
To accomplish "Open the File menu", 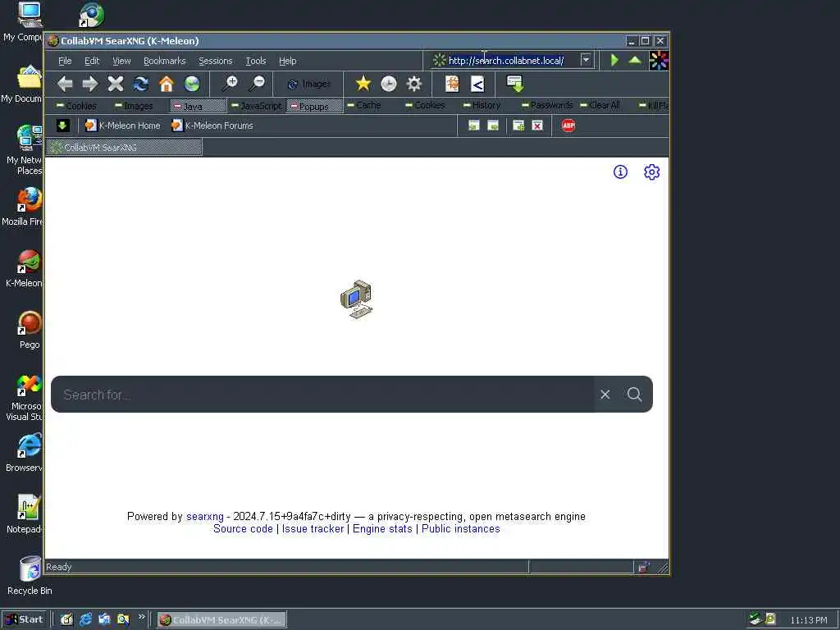I will coord(65,61).
